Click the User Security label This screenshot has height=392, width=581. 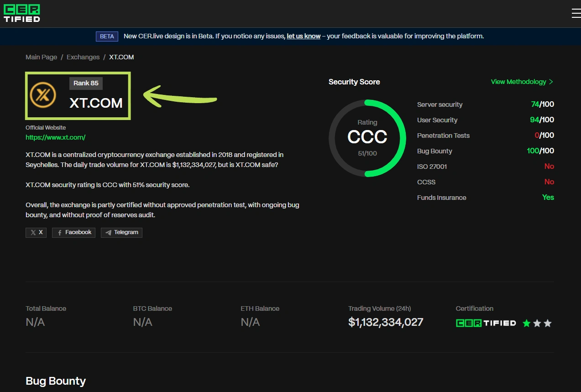[x=437, y=120]
